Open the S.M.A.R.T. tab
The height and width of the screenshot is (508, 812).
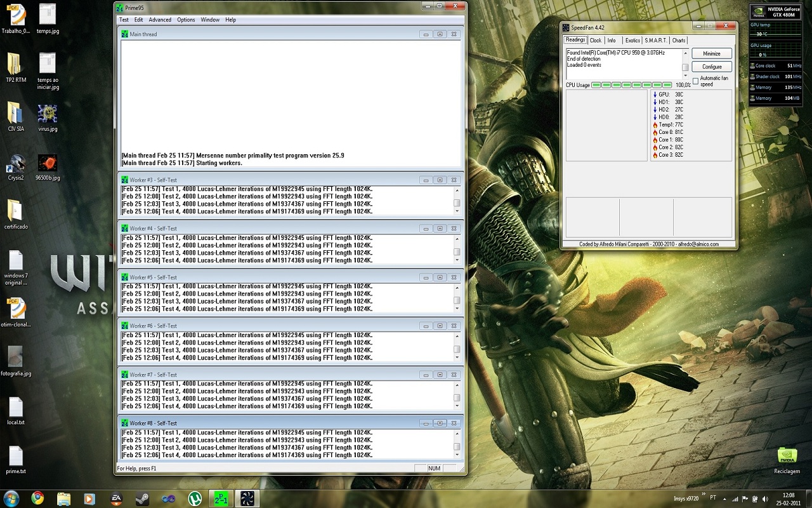tap(656, 41)
